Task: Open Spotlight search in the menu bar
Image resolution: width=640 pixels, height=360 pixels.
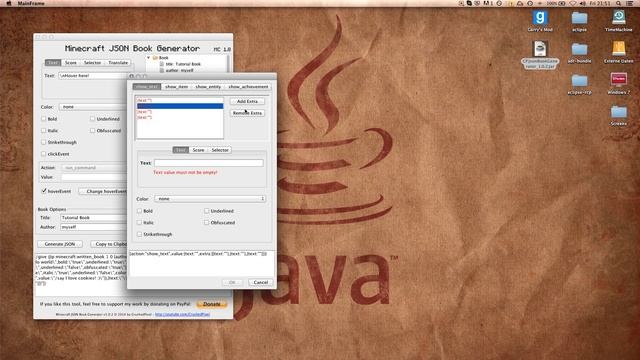Action: [x=619, y=3]
